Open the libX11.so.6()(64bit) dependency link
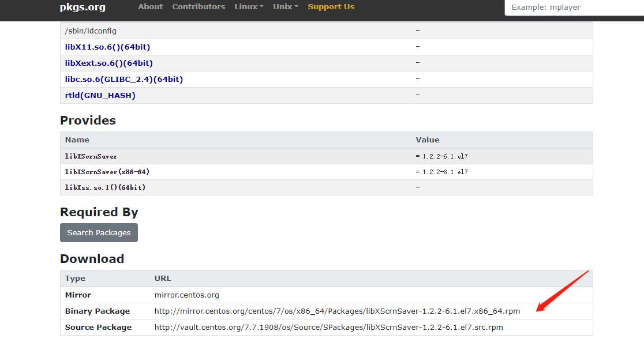Image resolution: width=644 pixels, height=346 pixels. (x=107, y=47)
